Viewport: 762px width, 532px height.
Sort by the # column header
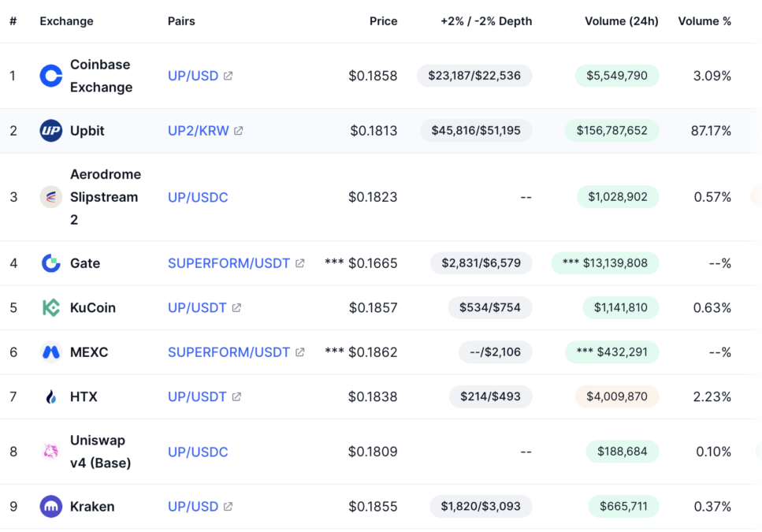point(13,21)
